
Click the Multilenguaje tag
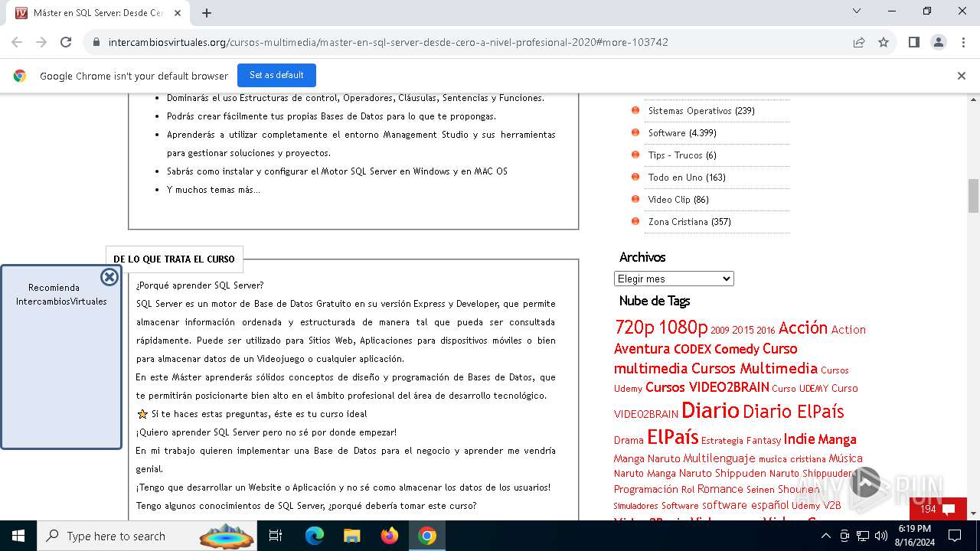coord(719,458)
